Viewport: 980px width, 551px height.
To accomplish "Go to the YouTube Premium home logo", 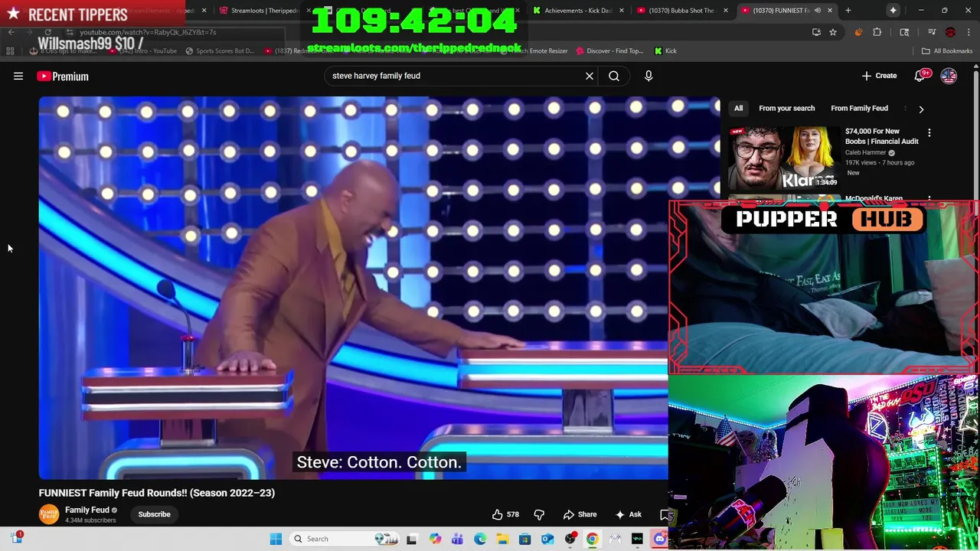I will tap(63, 76).
